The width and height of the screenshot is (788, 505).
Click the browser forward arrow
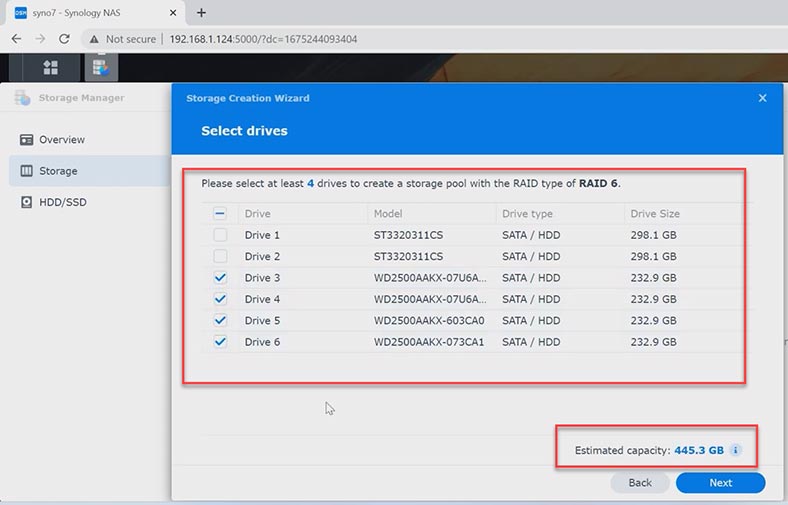pos(40,39)
